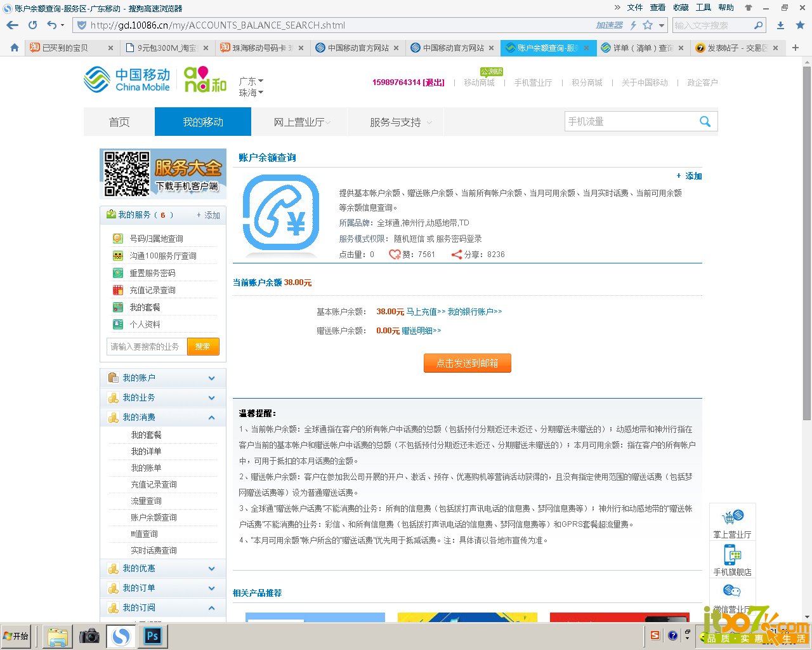Click the QR code download client banner
The image size is (812, 650).
tap(163, 174)
